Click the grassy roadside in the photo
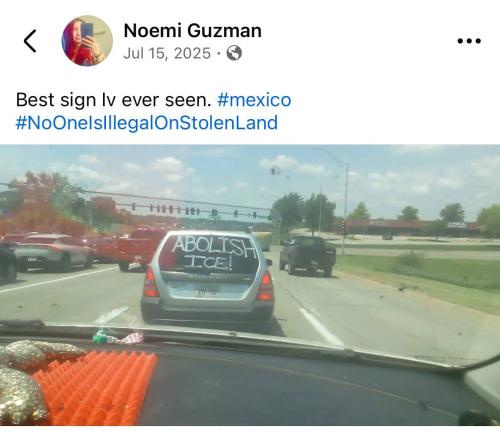Viewport: 500px width, 438px height. (420, 277)
